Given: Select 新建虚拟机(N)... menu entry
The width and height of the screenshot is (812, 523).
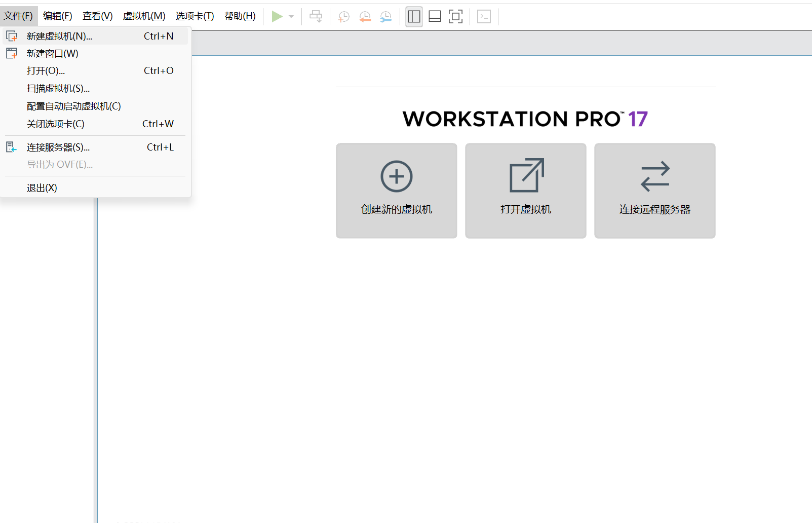Looking at the screenshot, I should pyautogui.click(x=95, y=36).
